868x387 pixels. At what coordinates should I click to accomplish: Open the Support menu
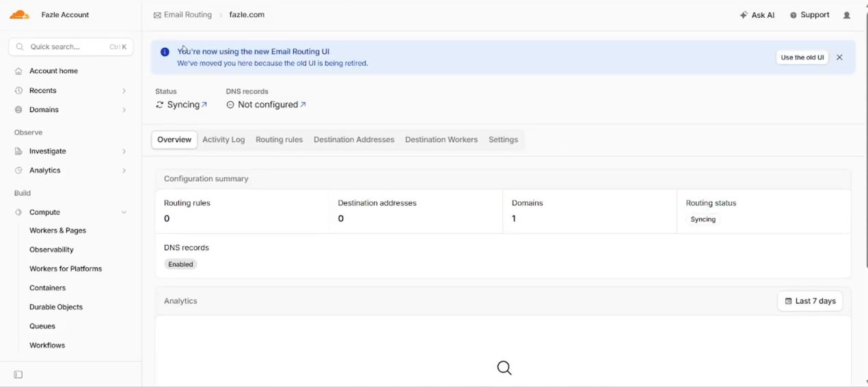[x=810, y=15]
